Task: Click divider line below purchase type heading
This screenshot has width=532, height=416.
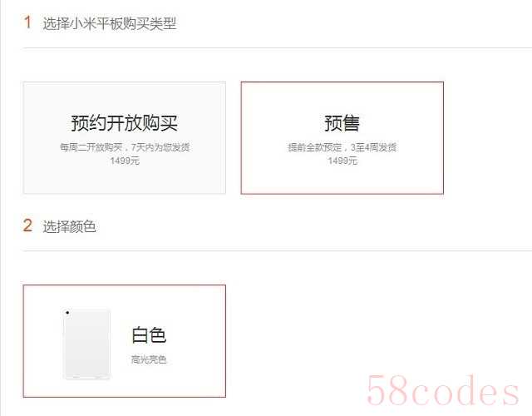Action: [277, 48]
